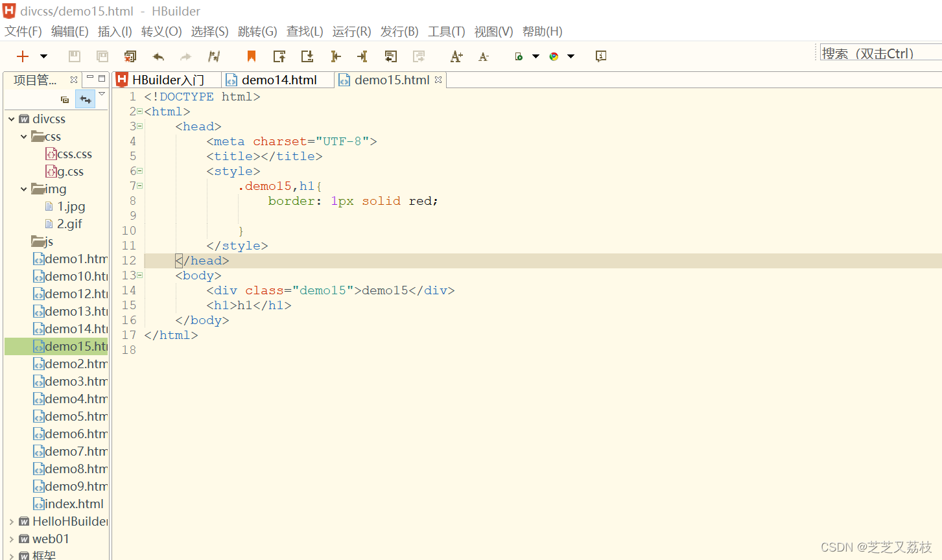Select the 1.jpg image file
The image size is (942, 560).
pyautogui.click(x=65, y=207)
